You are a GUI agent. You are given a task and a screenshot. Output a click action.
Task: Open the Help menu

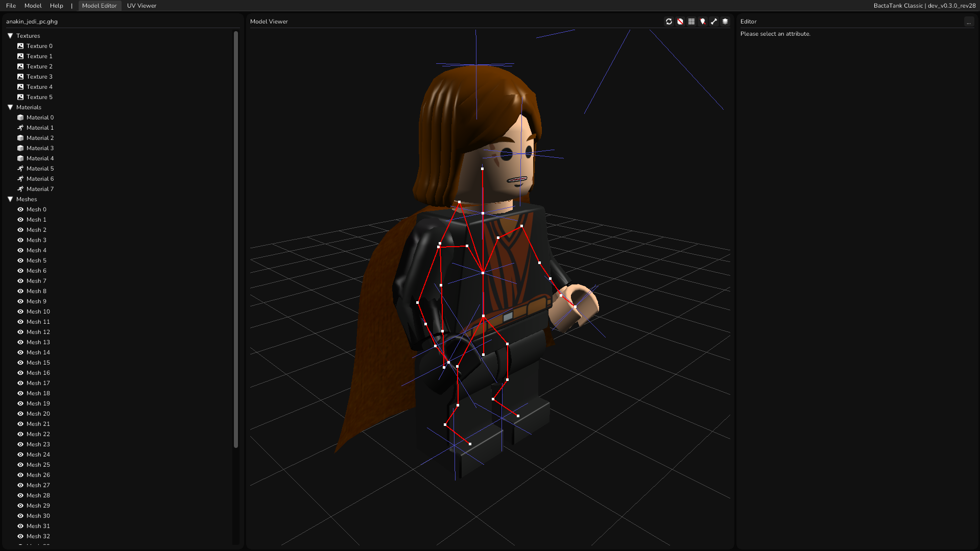(57, 6)
